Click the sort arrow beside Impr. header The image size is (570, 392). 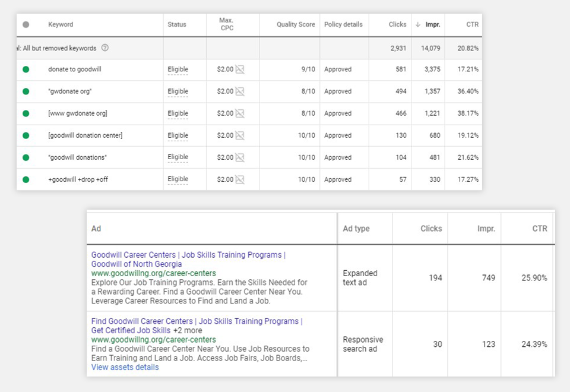tap(417, 24)
